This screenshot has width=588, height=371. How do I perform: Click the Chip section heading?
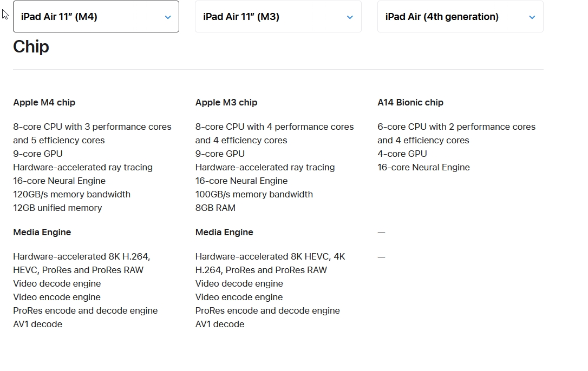coord(31,47)
